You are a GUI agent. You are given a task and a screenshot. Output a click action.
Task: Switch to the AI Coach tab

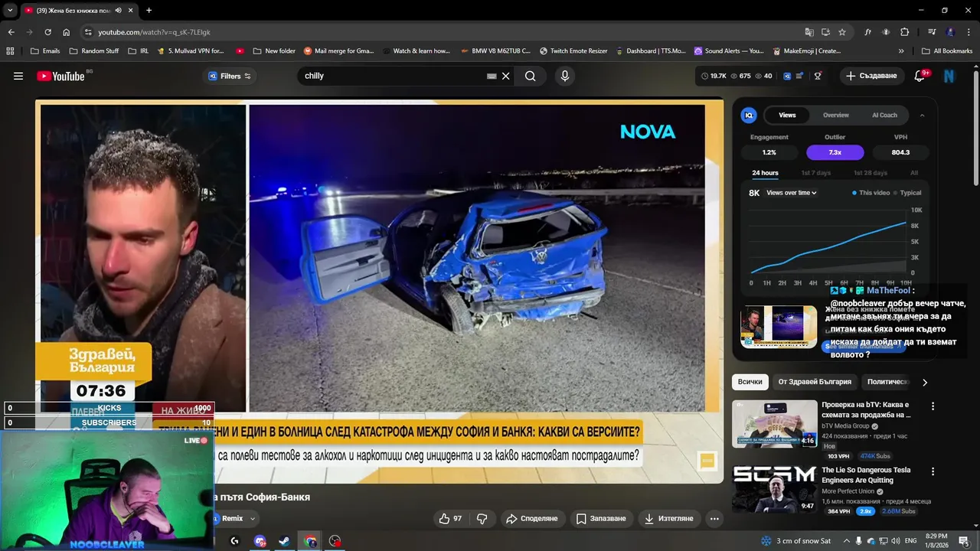(x=884, y=115)
